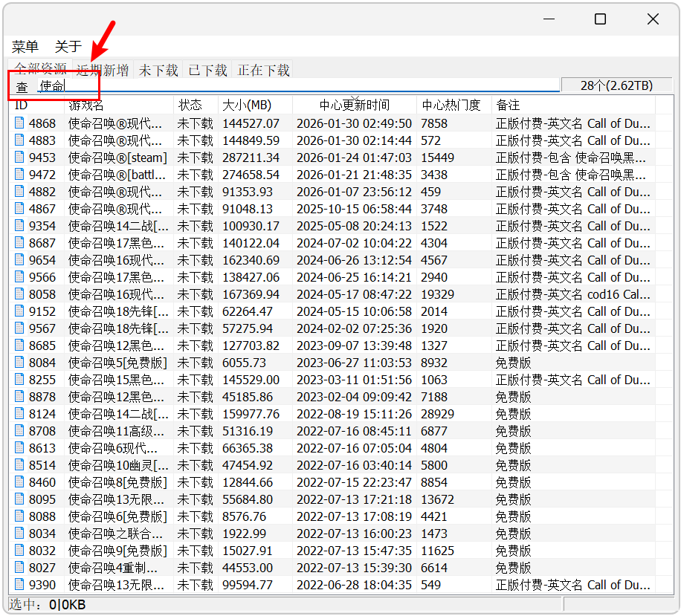Switch to the 正在下载 tab
The image size is (681, 616).
coord(263,70)
